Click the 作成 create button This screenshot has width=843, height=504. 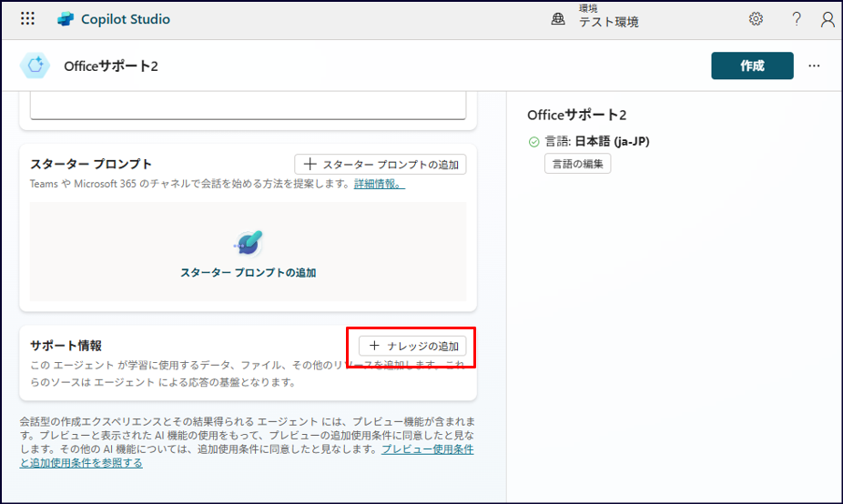click(752, 66)
